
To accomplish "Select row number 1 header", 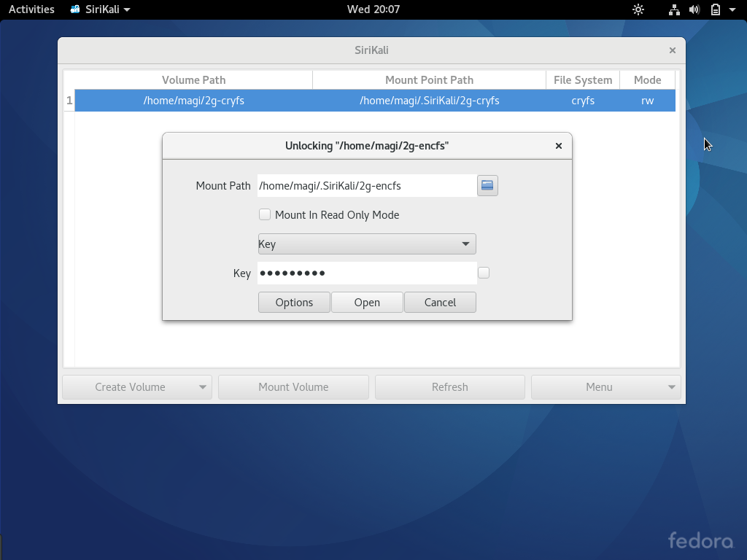I will click(69, 101).
